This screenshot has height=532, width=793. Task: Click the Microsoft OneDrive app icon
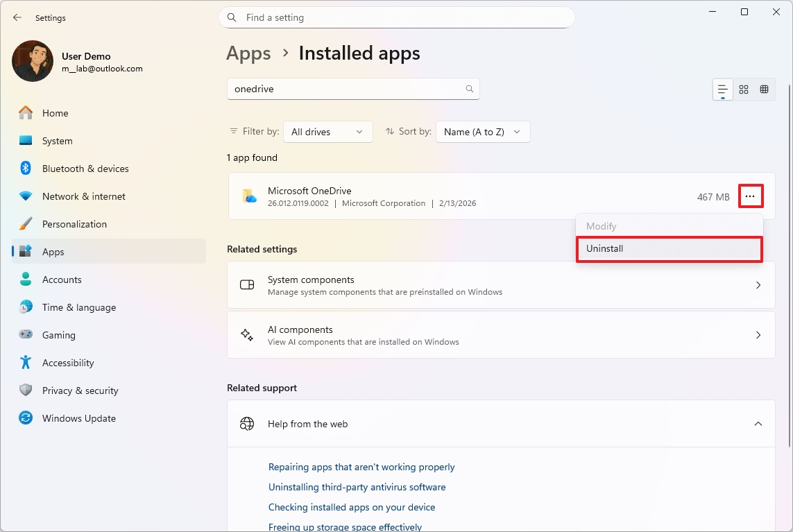[249, 196]
